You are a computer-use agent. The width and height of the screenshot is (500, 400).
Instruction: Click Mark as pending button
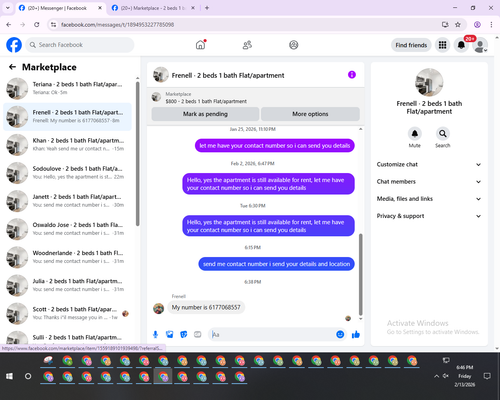(205, 114)
